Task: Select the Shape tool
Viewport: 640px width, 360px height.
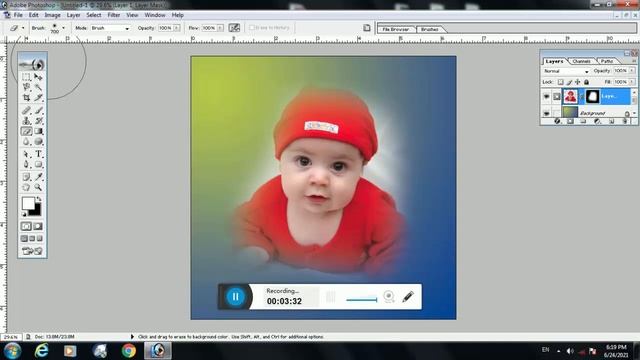Action: tap(38, 164)
